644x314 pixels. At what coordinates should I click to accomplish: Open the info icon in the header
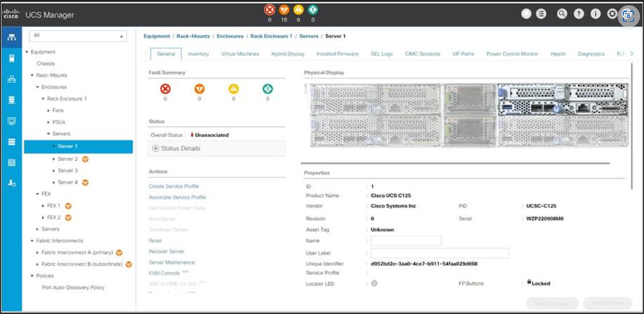(x=596, y=14)
